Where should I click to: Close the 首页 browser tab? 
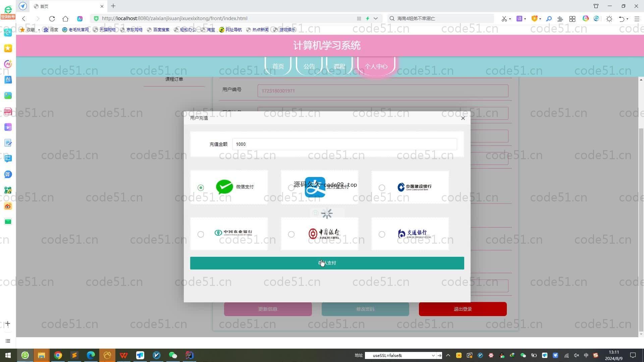tap(102, 6)
